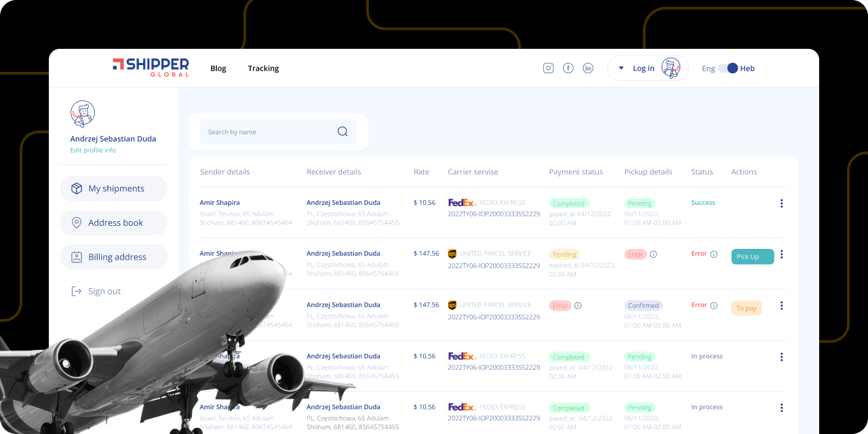
Task: Open the info icon beside second row Error status
Action: (715, 254)
